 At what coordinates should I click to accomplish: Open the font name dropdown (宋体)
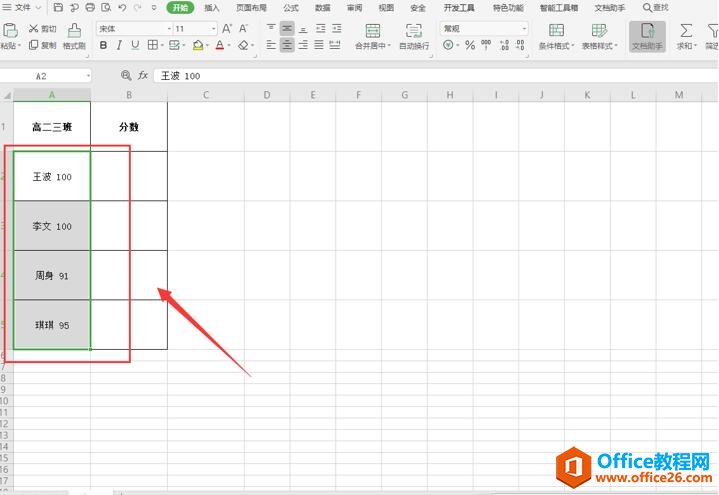[x=169, y=28]
